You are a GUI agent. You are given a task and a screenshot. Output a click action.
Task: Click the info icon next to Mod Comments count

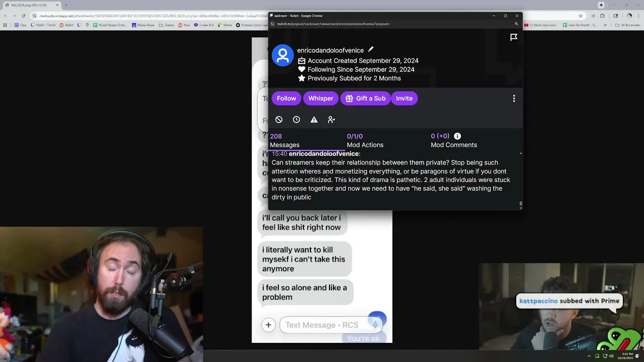(x=457, y=136)
